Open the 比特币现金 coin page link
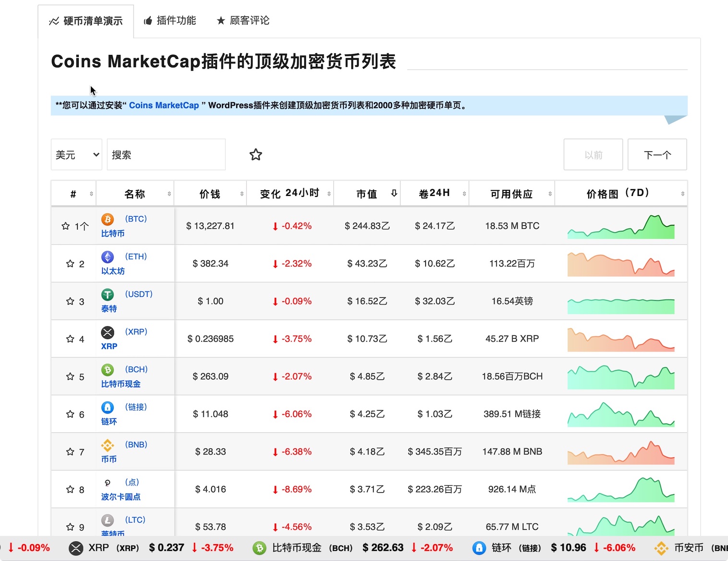This screenshot has height=561, width=728. pyautogui.click(x=121, y=384)
